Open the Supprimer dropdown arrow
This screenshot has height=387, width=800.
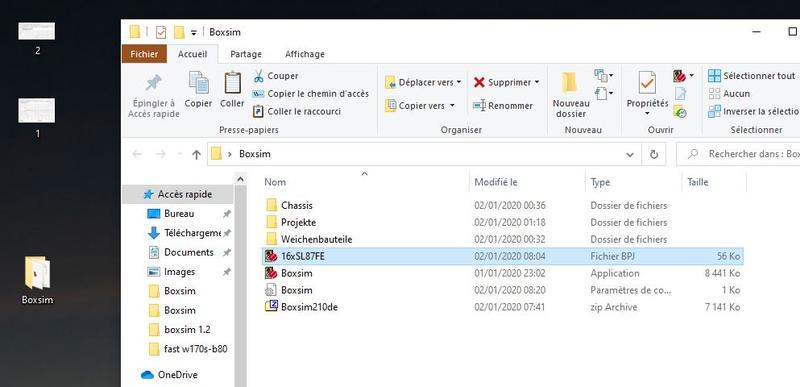click(537, 82)
